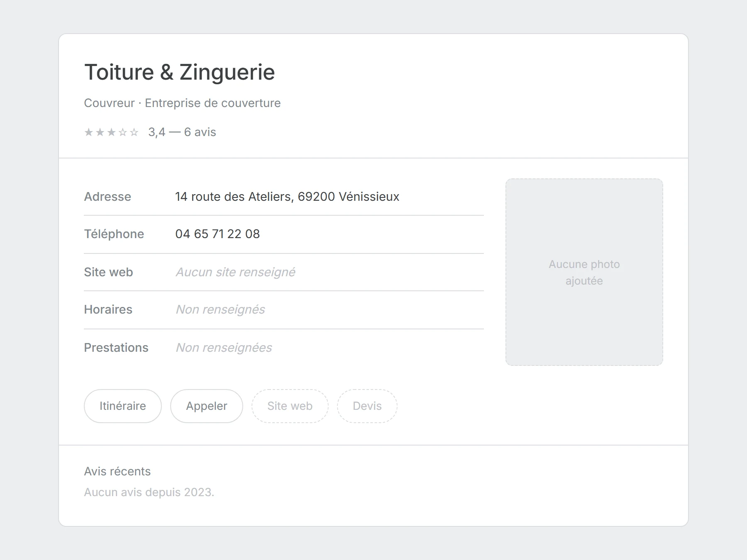Click the Site web row label

pos(108,272)
